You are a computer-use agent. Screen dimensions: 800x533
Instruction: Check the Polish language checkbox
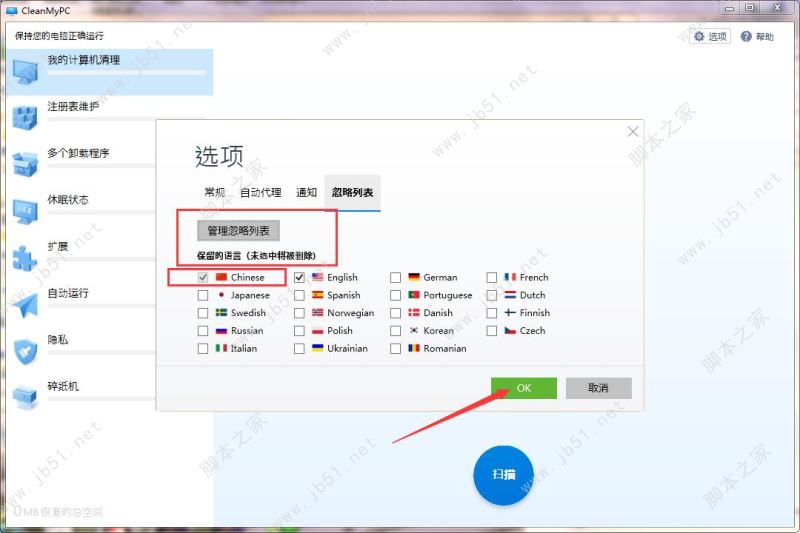299,331
